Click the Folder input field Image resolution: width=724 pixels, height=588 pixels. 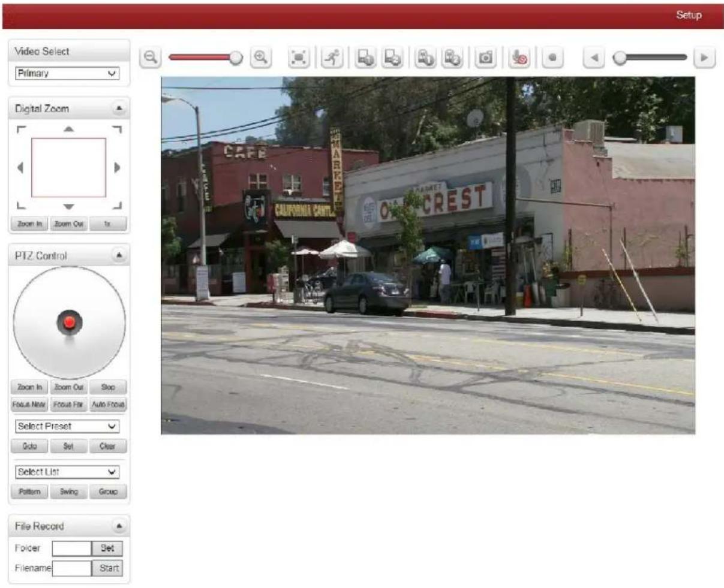click(72, 548)
